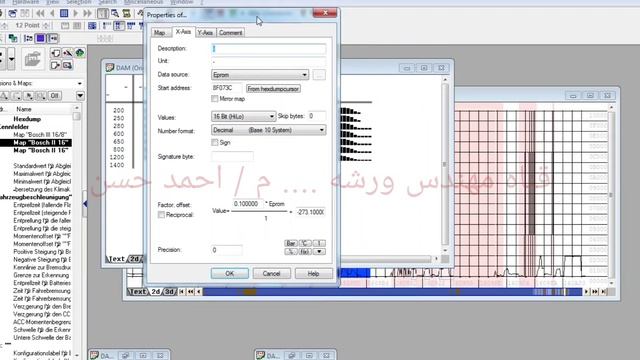640x360 pixels.
Task: Click the olive scroll icon in top toolbar
Action: [x=127, y=13]
